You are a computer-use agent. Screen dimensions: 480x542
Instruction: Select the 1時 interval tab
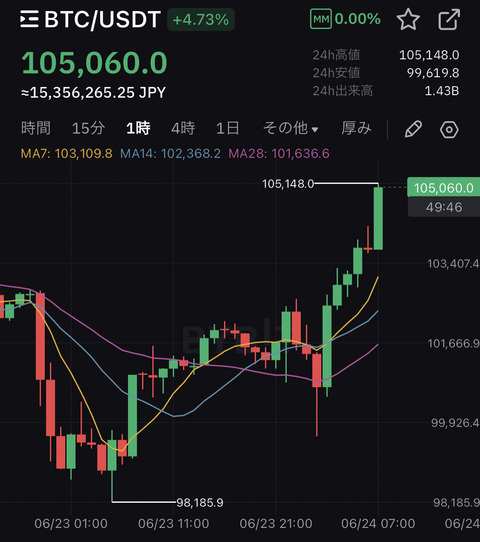[x=138, y=128]
